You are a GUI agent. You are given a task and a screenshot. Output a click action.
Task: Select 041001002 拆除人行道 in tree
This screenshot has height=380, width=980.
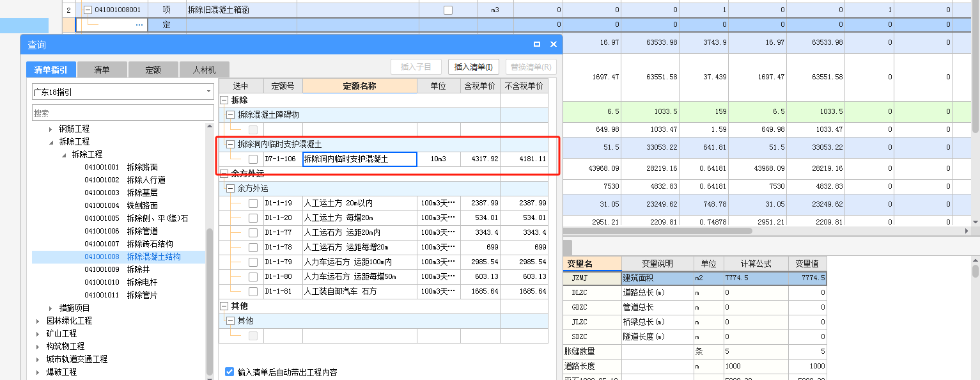coord(125,180)
